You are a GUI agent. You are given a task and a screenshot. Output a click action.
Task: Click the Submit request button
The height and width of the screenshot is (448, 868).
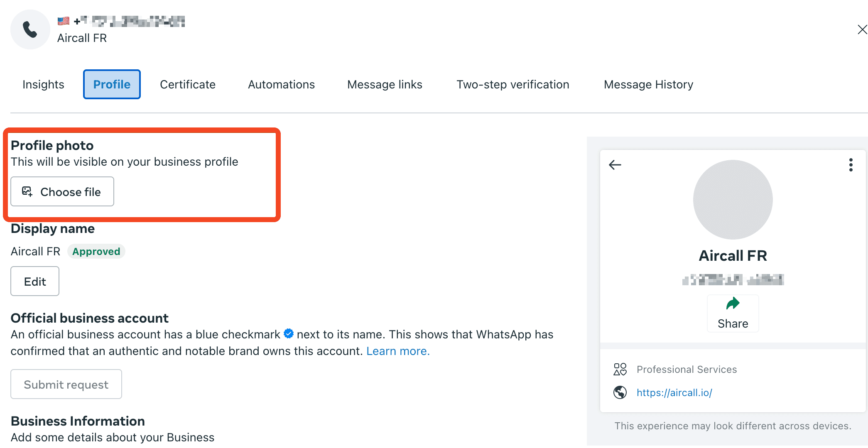pyautogui.click(x=66, y=384)
